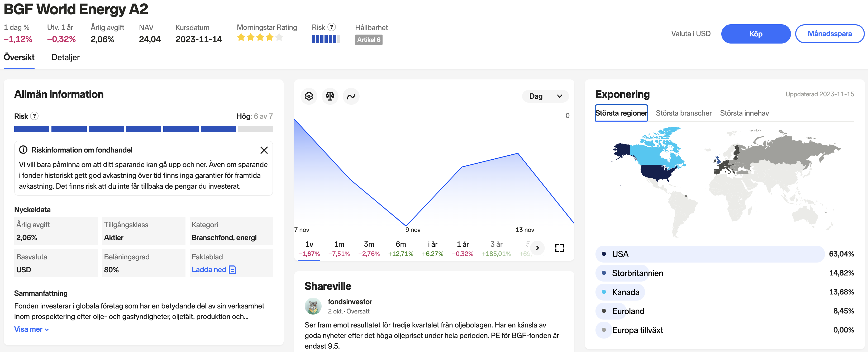Select the 1m time period
This screenshot has height=352, width=868.
(x=339, y=249)
